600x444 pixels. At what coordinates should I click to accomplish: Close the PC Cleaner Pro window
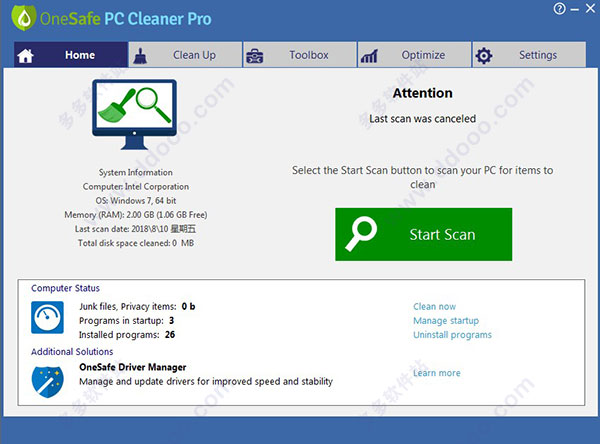pyautogui.click(x=590, y=8)
